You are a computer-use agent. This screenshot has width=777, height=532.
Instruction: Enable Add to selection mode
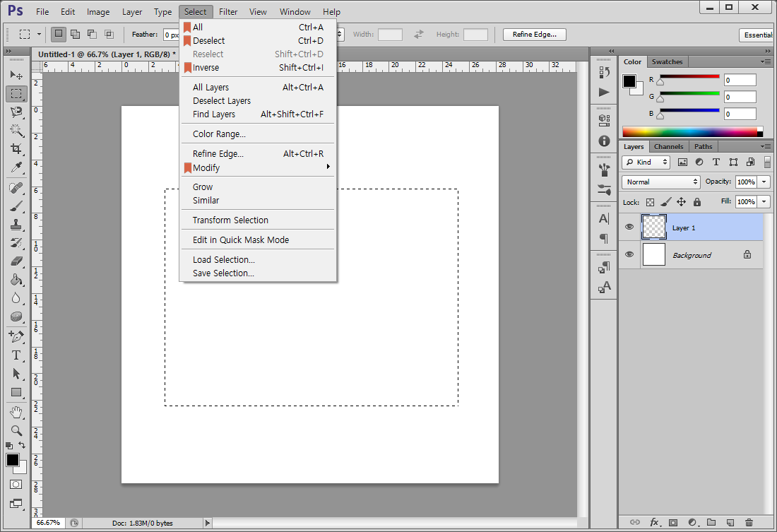click(76, 34)
